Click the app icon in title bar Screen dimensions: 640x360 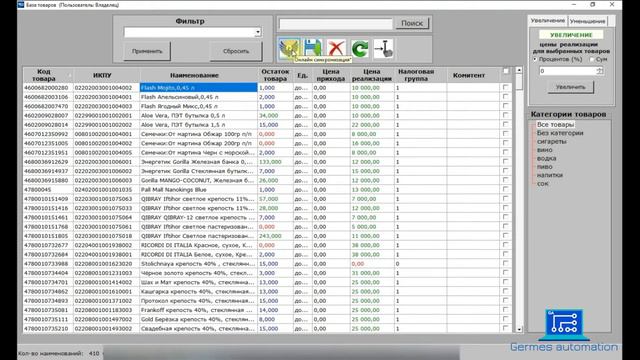click(x=21, y=4)
